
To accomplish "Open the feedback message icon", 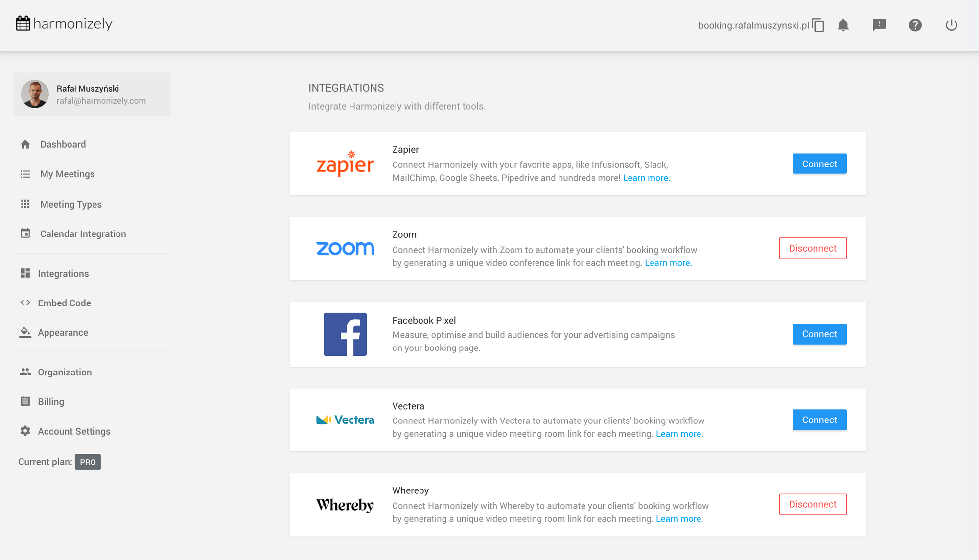I will coord(879,25).
